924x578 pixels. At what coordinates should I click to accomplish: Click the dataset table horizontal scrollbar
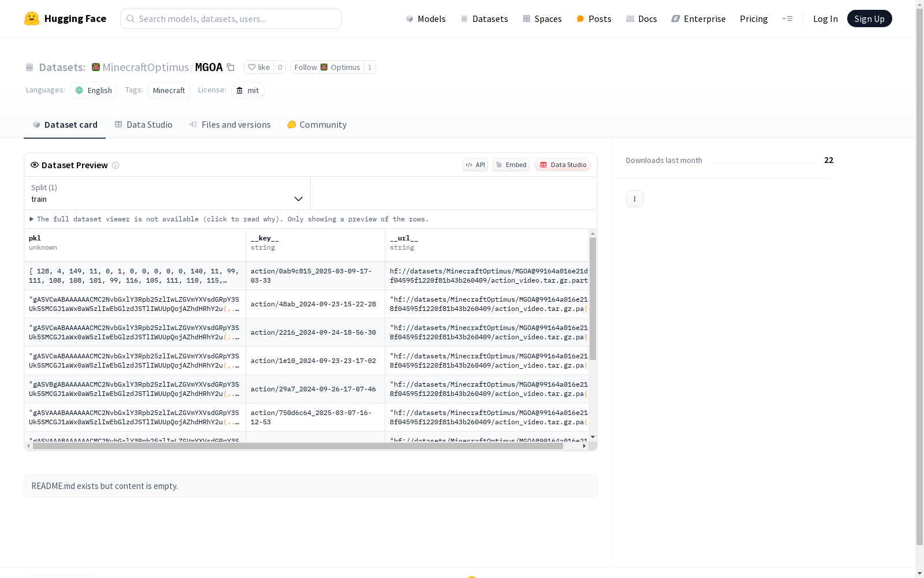point(298,446)
